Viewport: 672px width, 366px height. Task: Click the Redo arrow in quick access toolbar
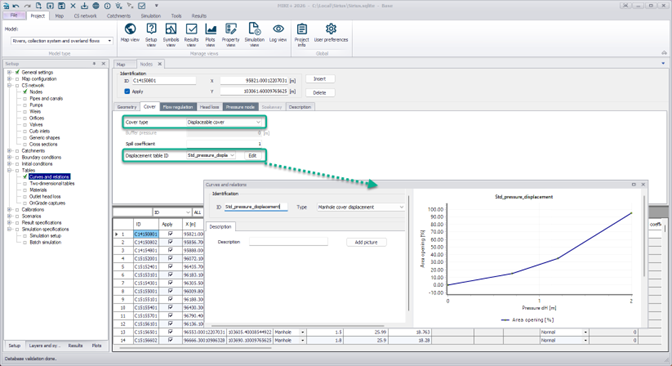click(27, 6)
